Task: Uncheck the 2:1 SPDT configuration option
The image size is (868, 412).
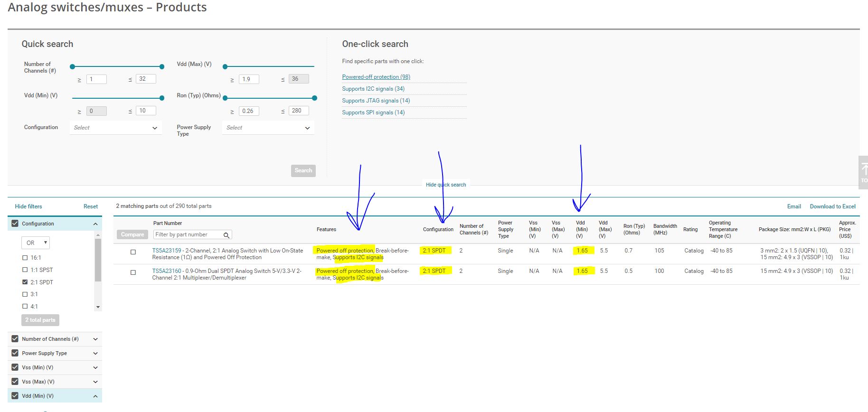Action: pyautogui.click(x=25, y=282)
